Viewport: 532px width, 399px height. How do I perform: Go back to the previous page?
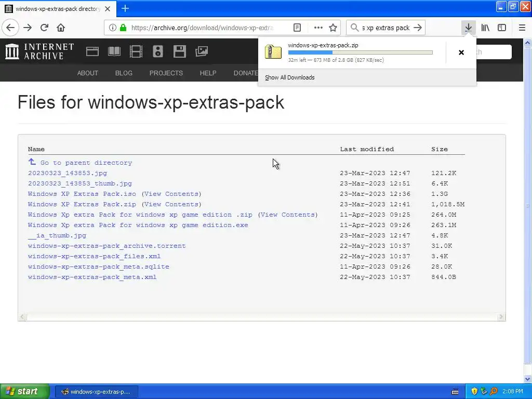[10, 28]
